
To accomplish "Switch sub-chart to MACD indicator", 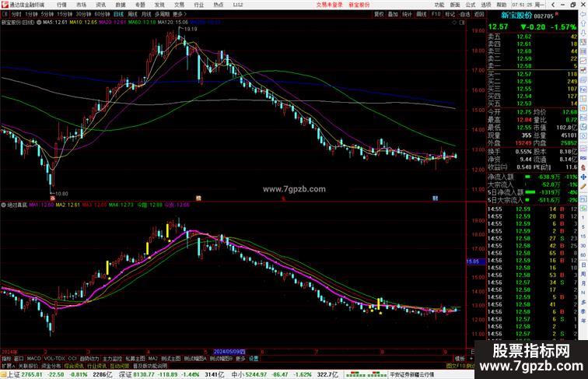I will click(x=33, y=358).
